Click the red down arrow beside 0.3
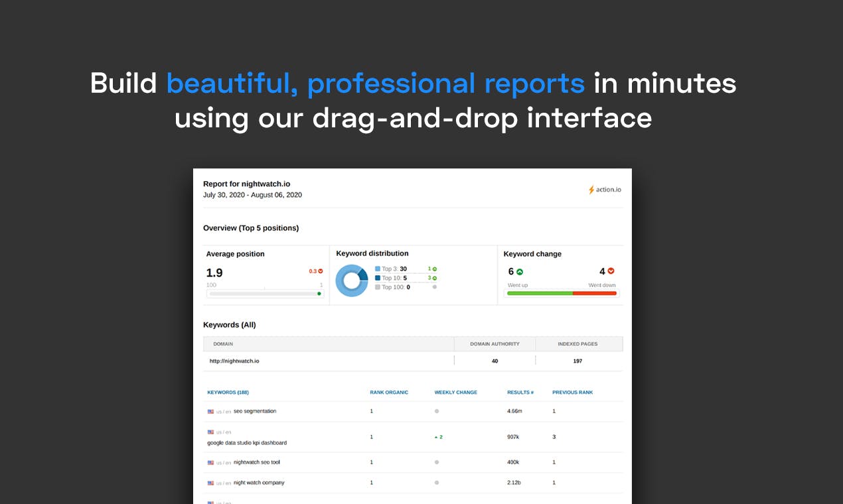This screenshot has width=843, height=504. pyautogui.click(x=321, y=271)
